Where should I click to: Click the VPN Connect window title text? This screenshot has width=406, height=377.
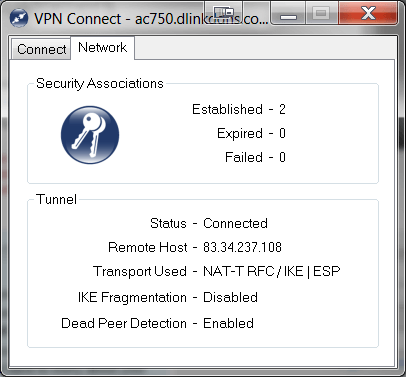click(151, 19)
